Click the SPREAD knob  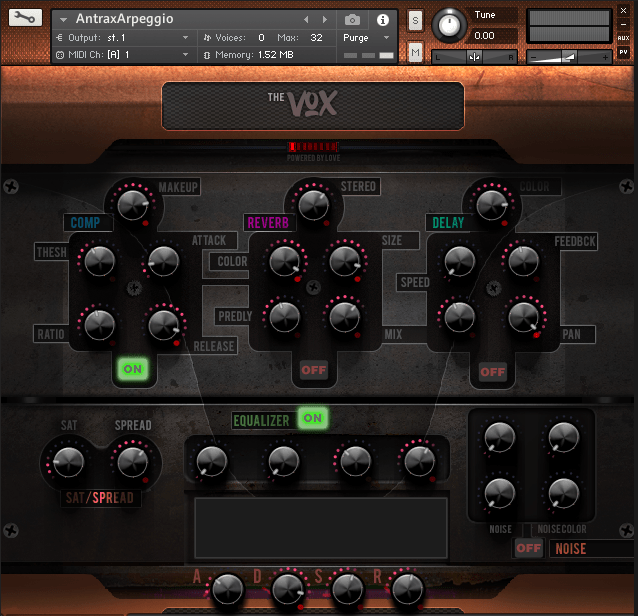pos(133,462)
